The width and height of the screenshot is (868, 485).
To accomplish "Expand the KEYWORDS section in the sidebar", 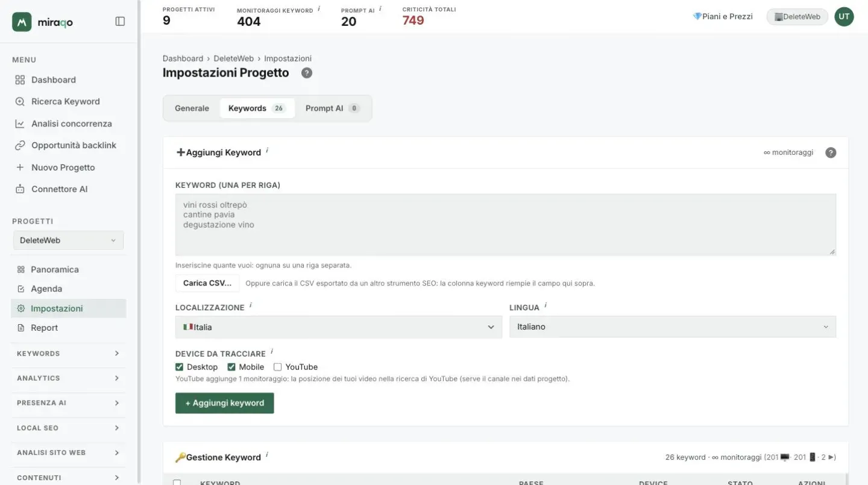I will coord(68,354).
